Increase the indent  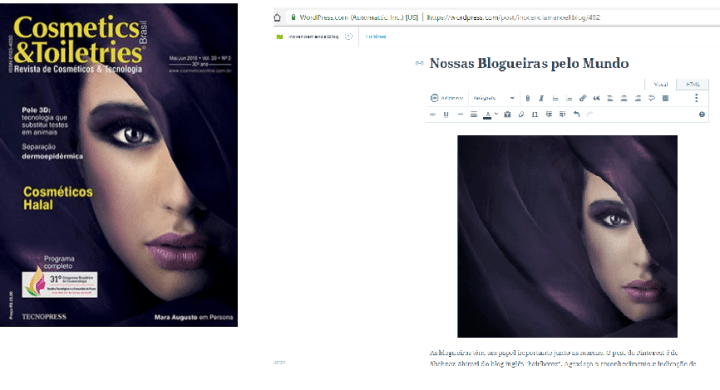point(562,114)
